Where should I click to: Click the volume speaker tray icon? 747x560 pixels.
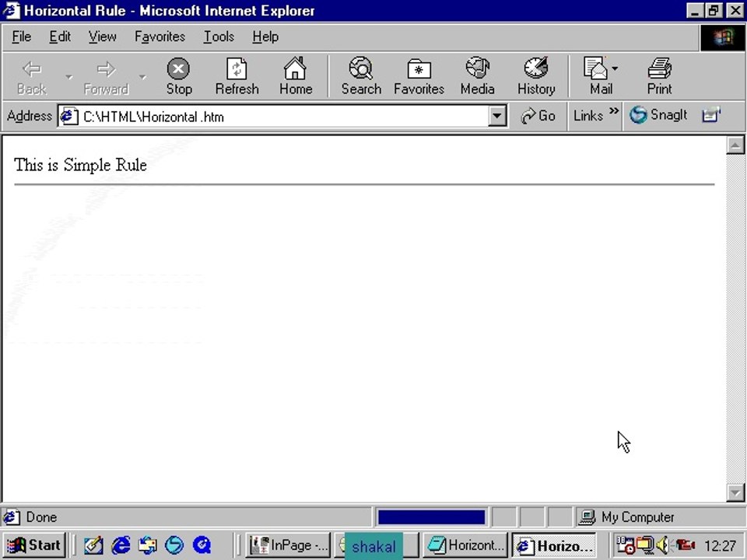coord(663,544)
